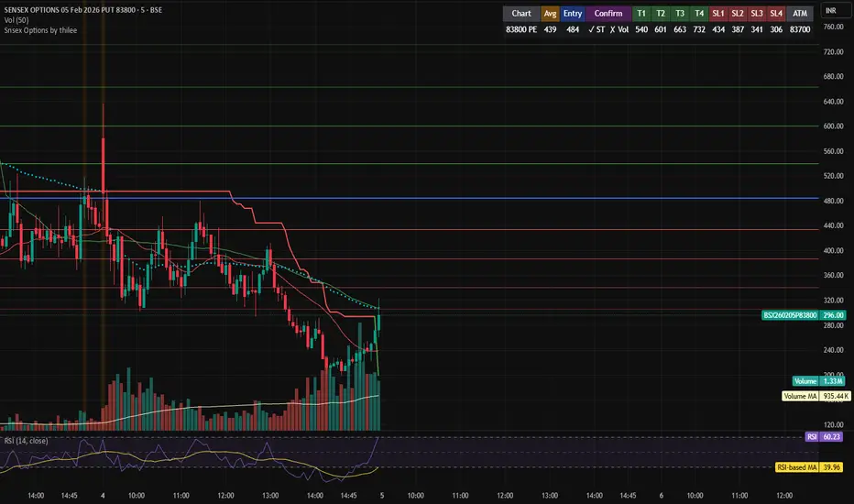
Task: Click the 120.00 price axis label
Action: (833, 424)
